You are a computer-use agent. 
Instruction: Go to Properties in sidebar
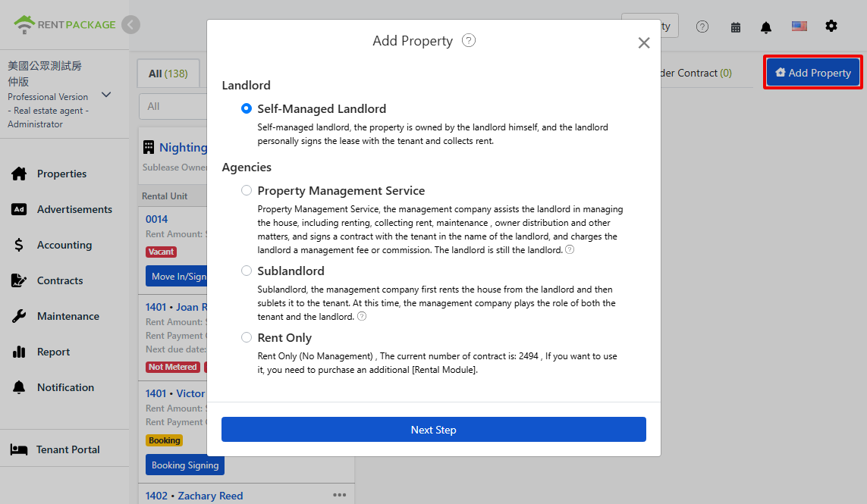point(61,174)
